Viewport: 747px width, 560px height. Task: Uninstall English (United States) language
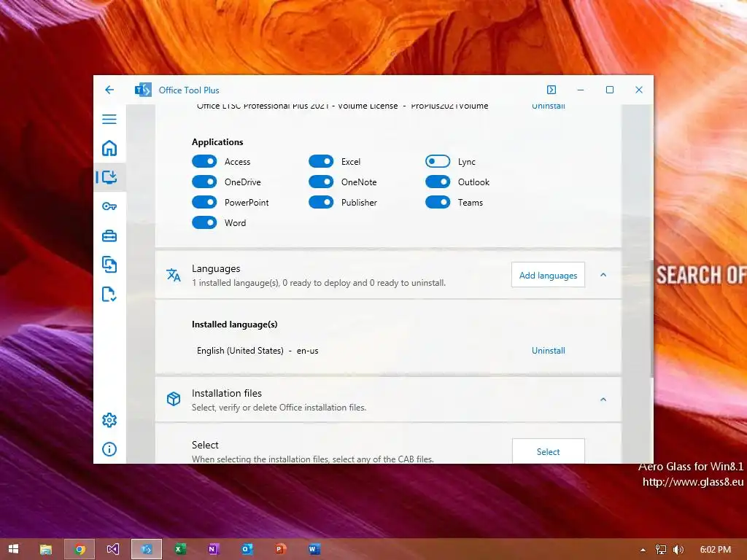[x=549, y=351]
